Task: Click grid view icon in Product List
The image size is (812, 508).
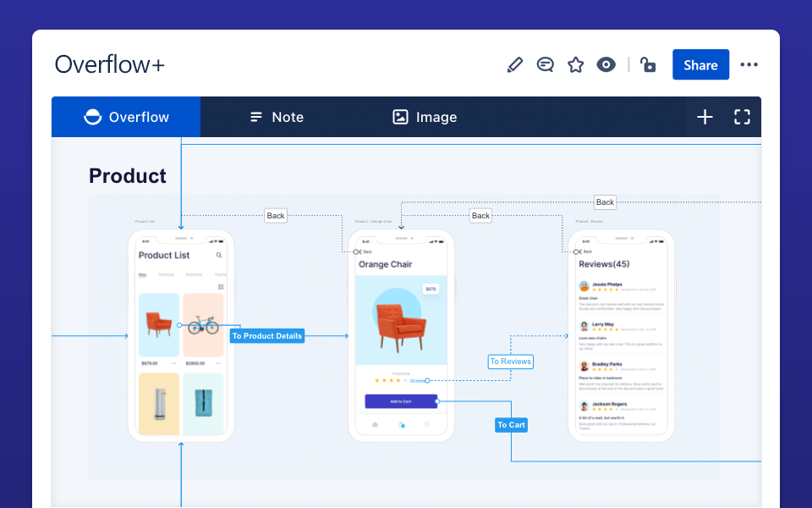Action: click(x=221, y=287)
